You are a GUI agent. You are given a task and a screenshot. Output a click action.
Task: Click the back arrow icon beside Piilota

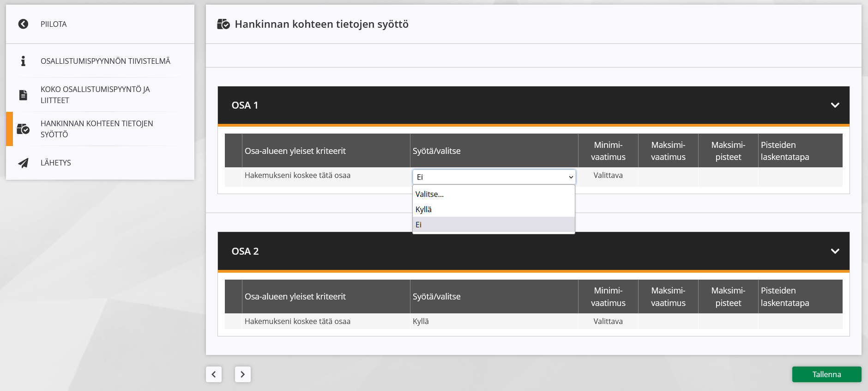23,24
